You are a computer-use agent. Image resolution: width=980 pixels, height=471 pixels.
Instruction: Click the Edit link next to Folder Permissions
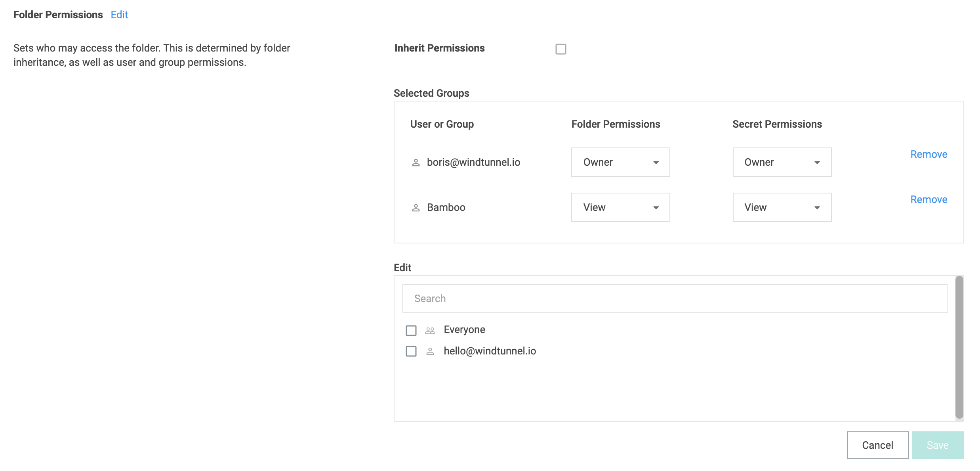[119, 15]
